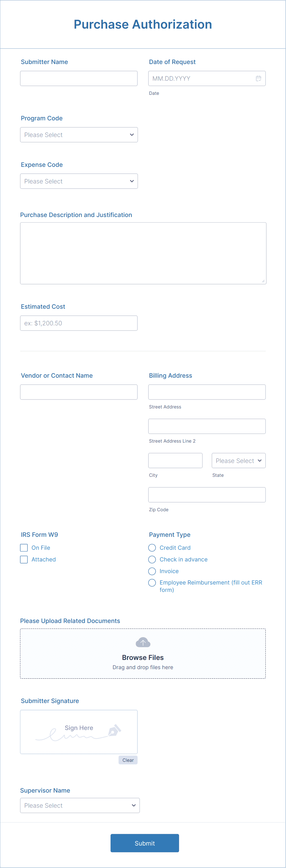Clear the submitter signature

(128, 760)
